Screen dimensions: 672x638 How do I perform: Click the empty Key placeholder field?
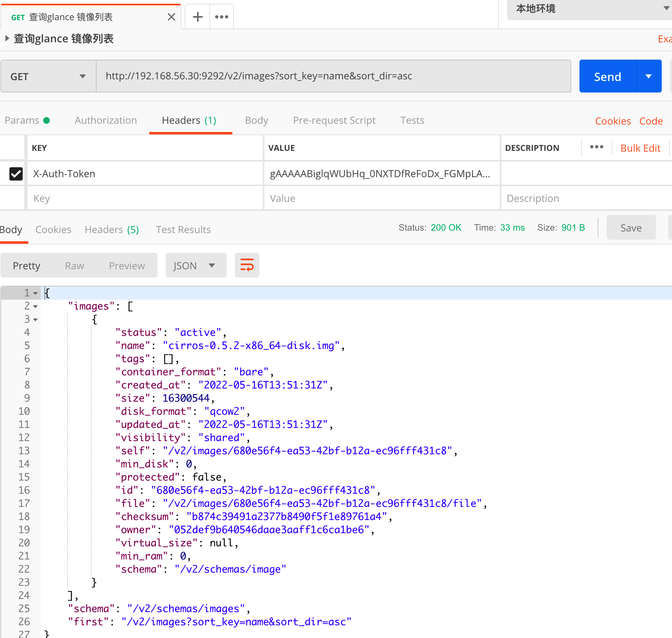click(145, 199)
